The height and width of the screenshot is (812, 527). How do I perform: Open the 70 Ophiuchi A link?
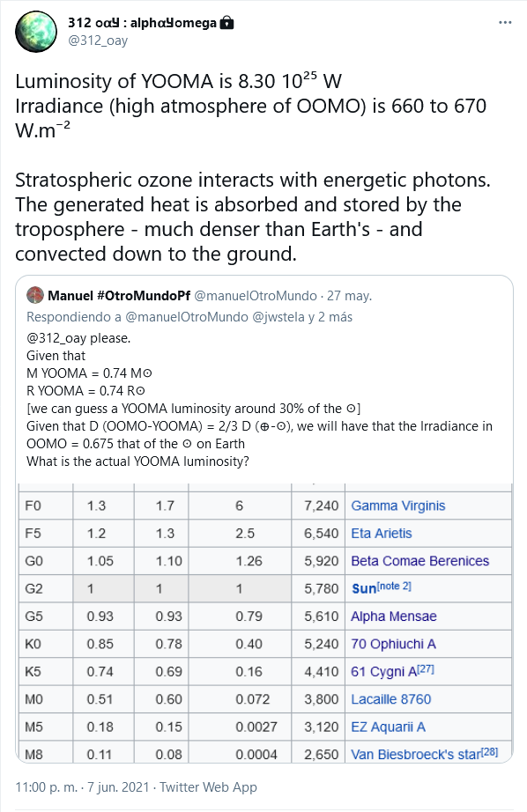[x=393, y=644]
